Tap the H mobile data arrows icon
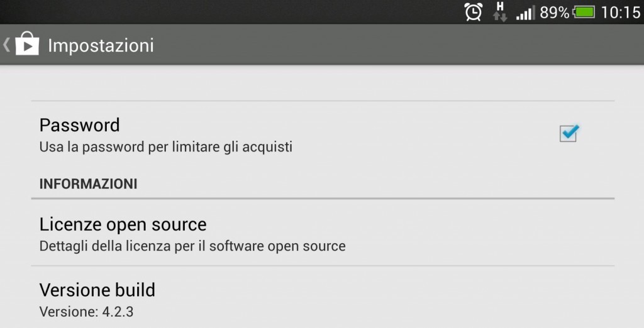The width and height of the screenshot is (644, 328). point(500,11)
